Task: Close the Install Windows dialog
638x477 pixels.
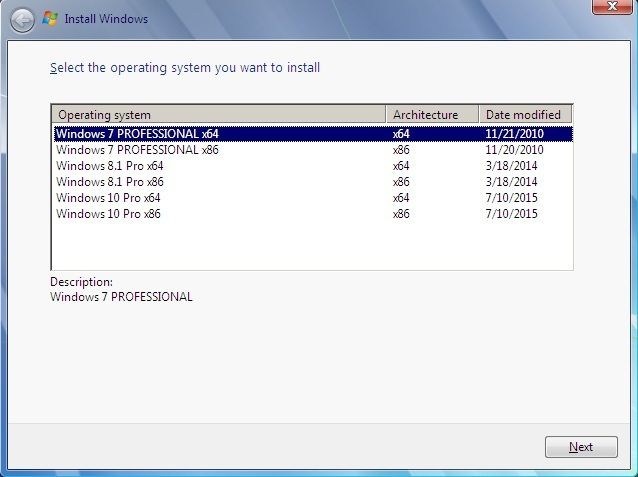Action: [x=612, y=7]
